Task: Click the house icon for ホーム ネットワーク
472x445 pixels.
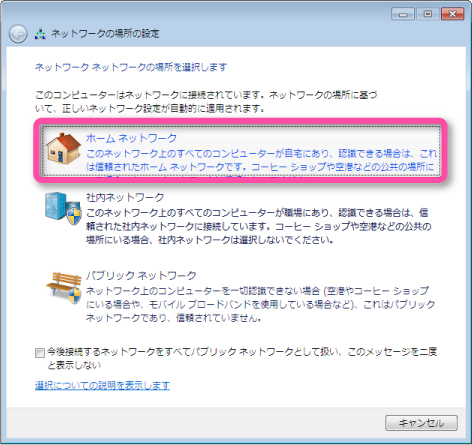Action: [64, 149]
